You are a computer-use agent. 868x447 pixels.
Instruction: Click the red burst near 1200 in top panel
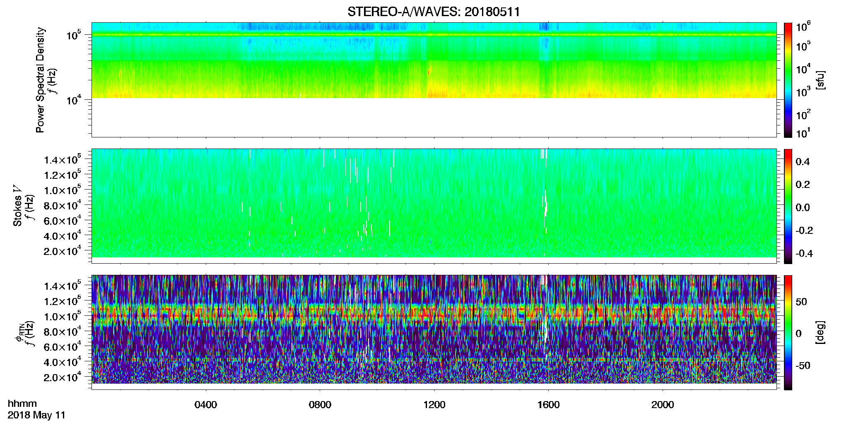429,72
